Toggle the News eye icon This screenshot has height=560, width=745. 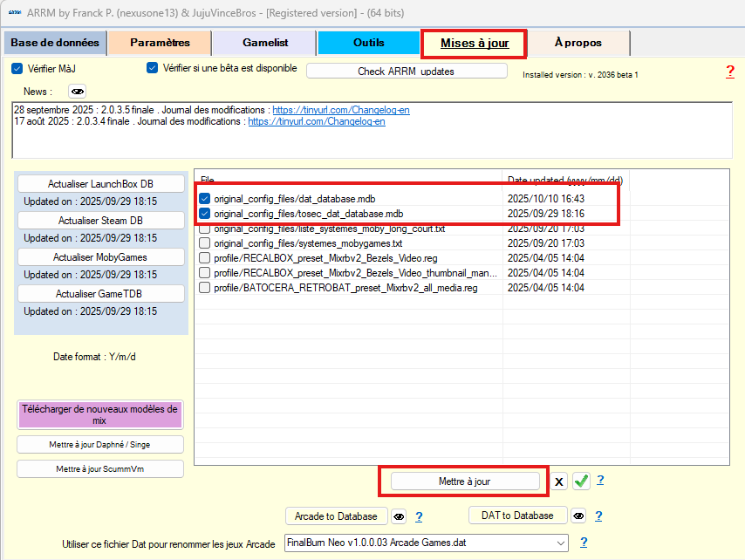point(78,92)
